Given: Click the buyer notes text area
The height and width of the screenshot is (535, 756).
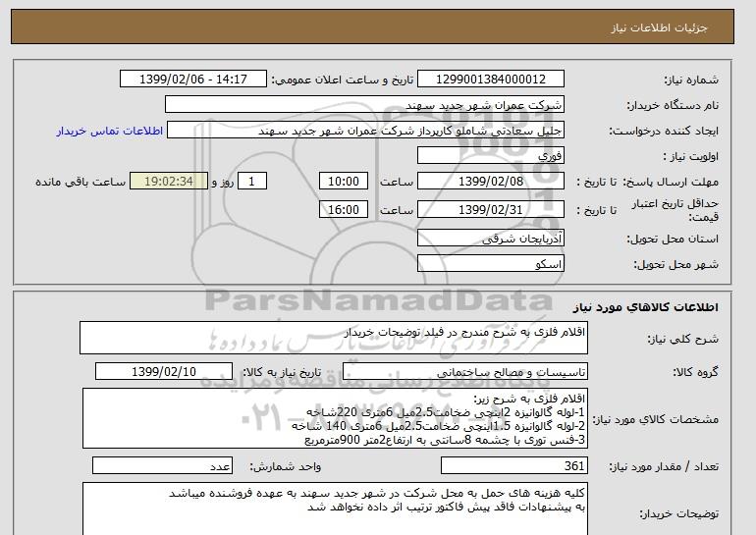Looking at the screenshot, I should [335, 508].
